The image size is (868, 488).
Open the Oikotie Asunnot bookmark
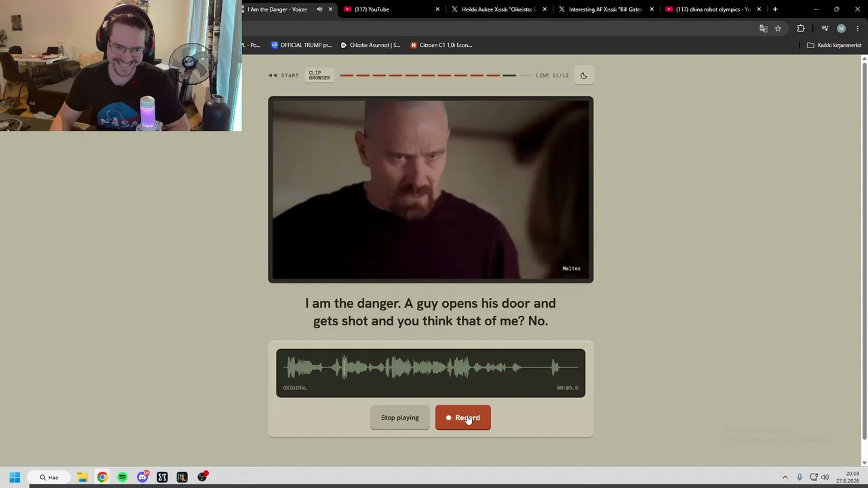click(x=370, y=45)
